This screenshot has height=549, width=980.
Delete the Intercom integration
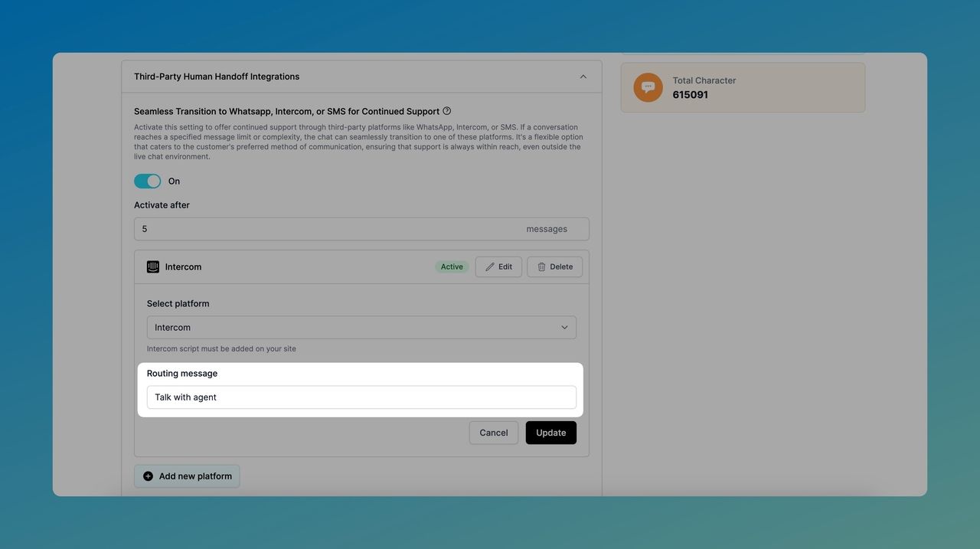tap(554, 266)
